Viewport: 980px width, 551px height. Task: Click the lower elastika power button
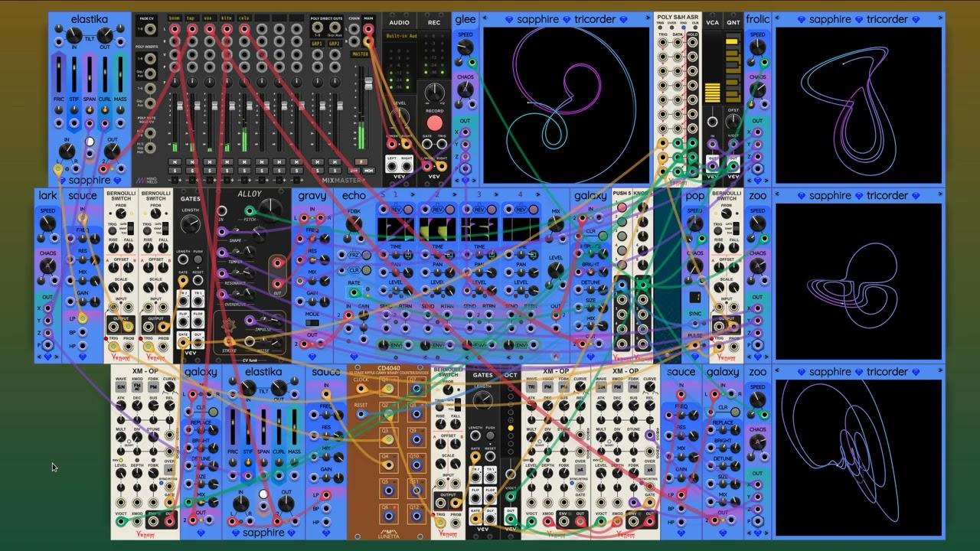[x=263, y=494]
